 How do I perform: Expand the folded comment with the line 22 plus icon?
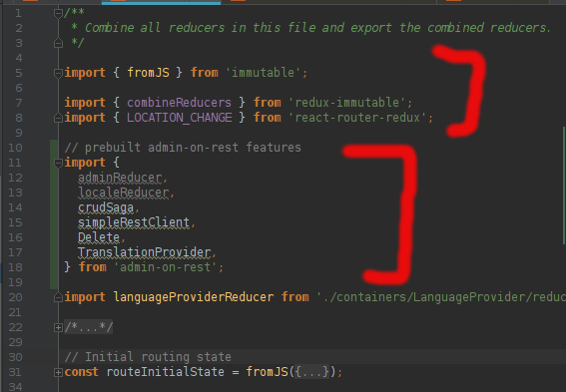point(58,327)
